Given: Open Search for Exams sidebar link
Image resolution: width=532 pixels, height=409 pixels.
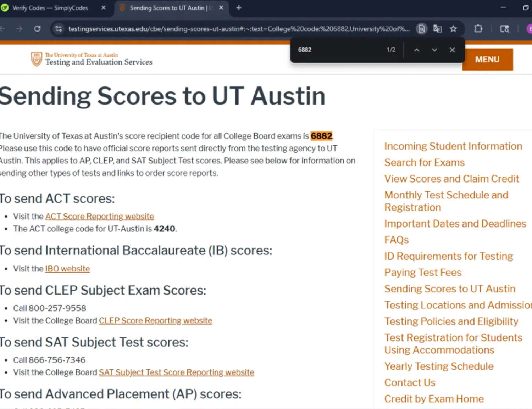Looking at the screenshot, I should tap(425, 162).
